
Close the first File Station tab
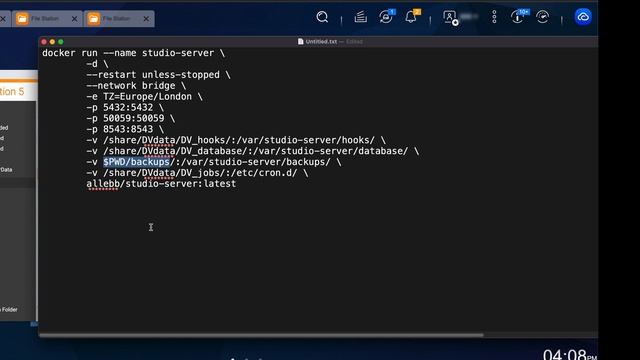[x=74, y=19]
